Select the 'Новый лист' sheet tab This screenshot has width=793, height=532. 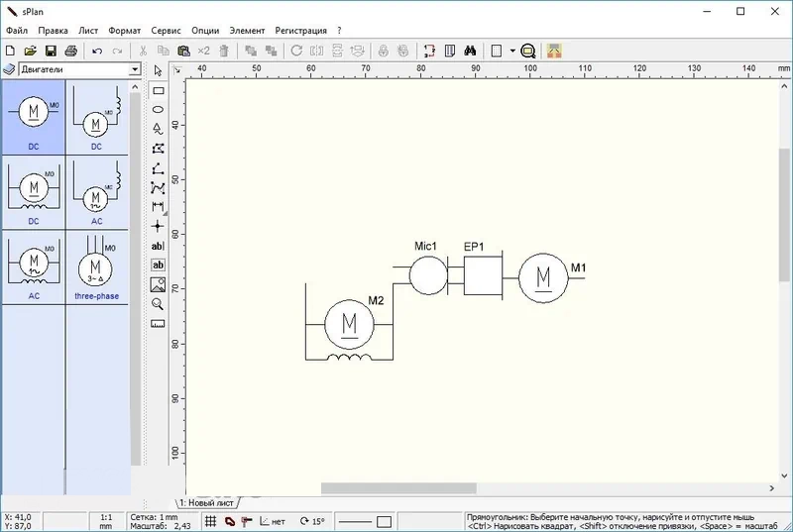pyautogui.click(x=206, y=503)
